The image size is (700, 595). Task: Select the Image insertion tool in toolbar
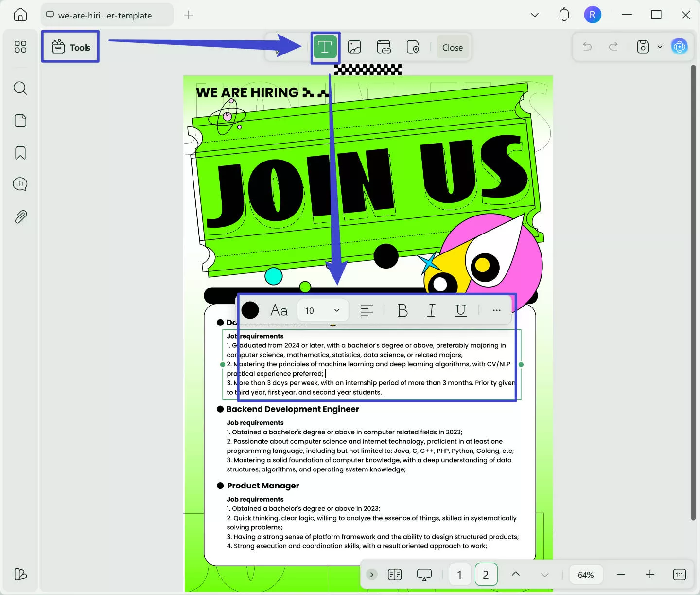(354, 47)
